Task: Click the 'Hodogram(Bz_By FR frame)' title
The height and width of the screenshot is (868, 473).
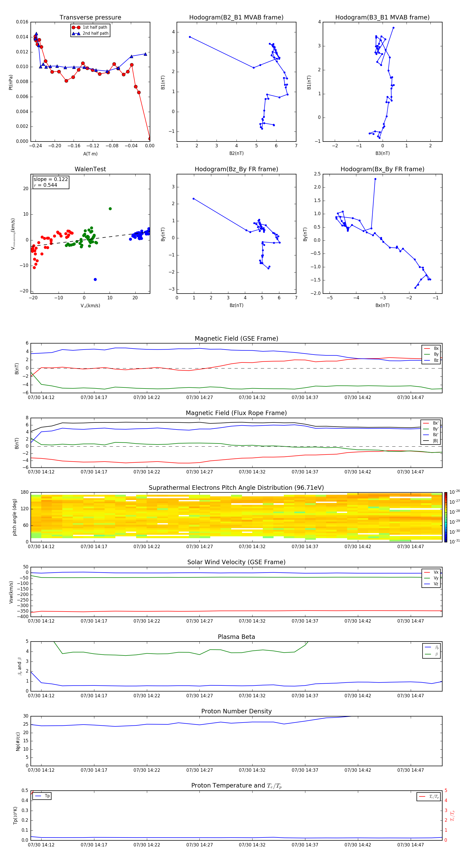Action: tap(236, 169)
